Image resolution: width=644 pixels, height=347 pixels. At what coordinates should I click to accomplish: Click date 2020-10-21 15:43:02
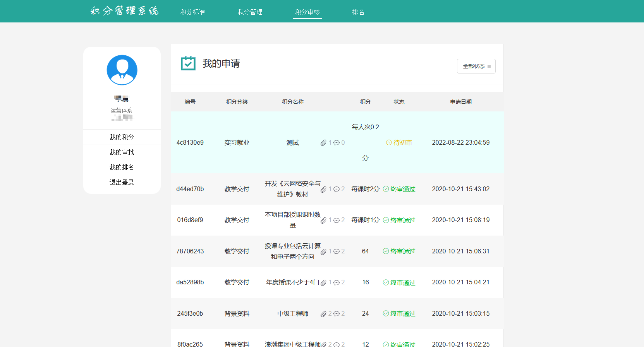point(461,189)
